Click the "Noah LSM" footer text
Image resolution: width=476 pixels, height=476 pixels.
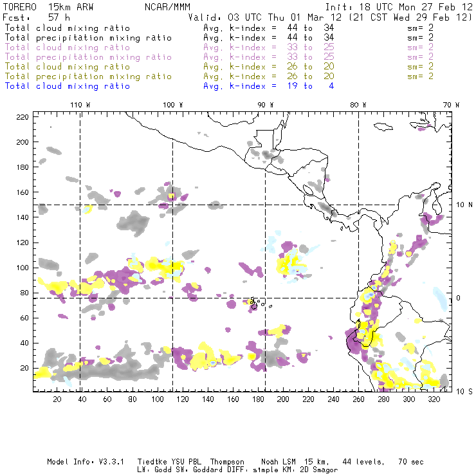pos(279,462)
